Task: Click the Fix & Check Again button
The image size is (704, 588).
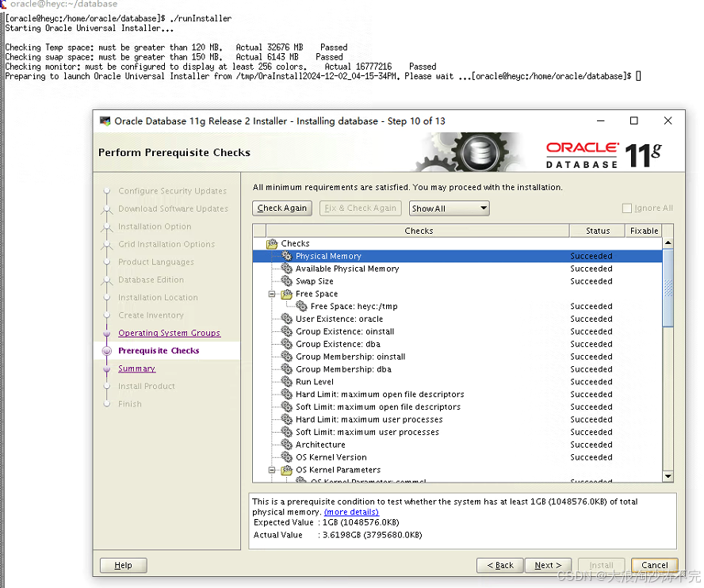Action: [360, 208]
